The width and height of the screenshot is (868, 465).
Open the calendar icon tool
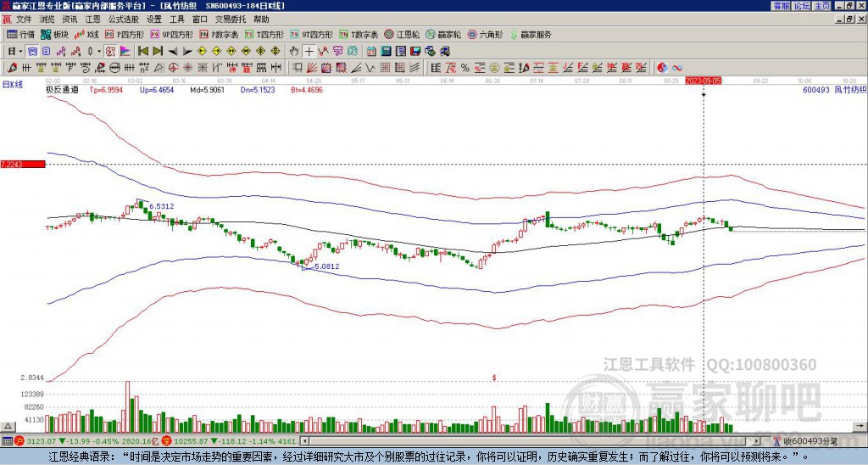tap(371, 52)
